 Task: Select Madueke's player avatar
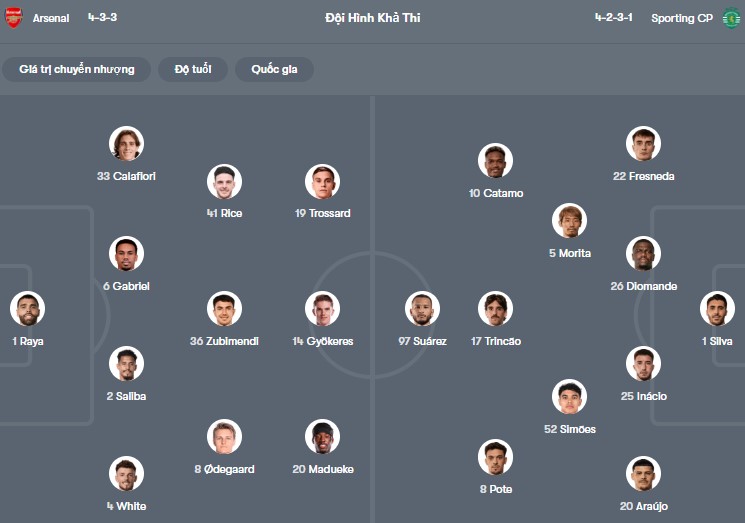click(x=323, y=437)
